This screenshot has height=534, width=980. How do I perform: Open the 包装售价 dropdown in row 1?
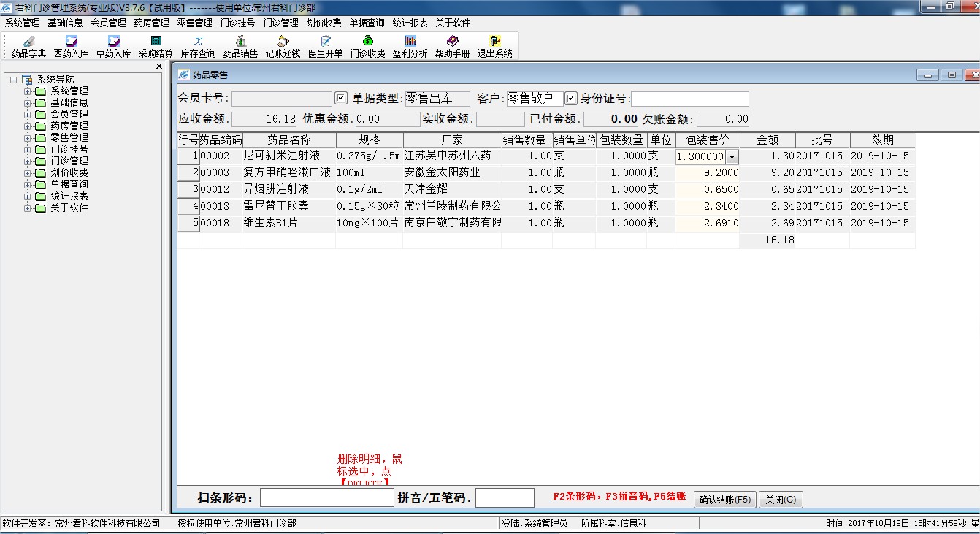[732, 156]
